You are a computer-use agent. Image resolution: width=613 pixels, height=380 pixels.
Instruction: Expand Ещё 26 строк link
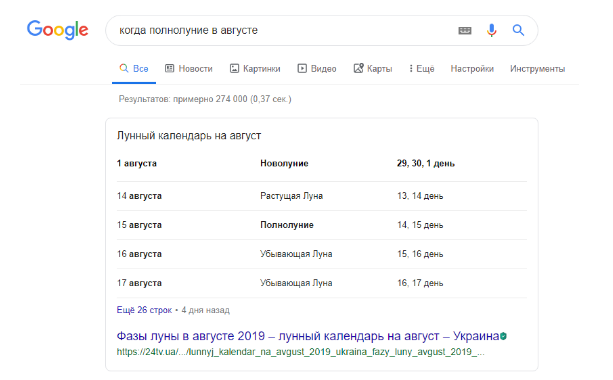(144, 310)
